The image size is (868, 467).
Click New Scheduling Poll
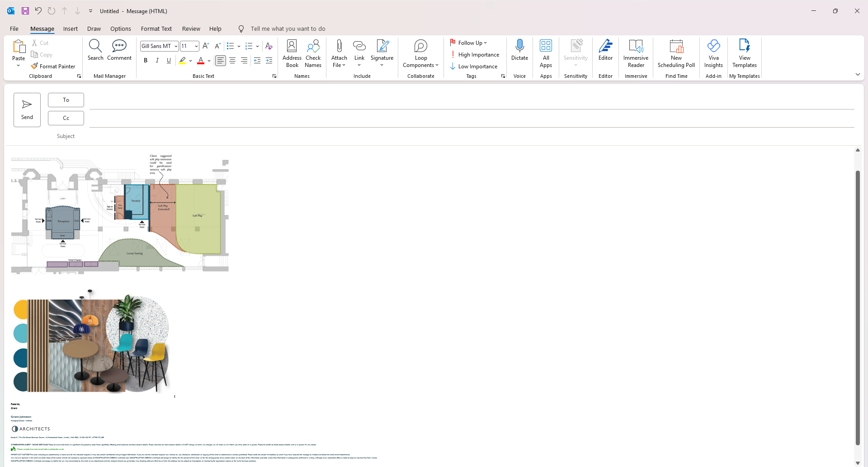point(676,53)
